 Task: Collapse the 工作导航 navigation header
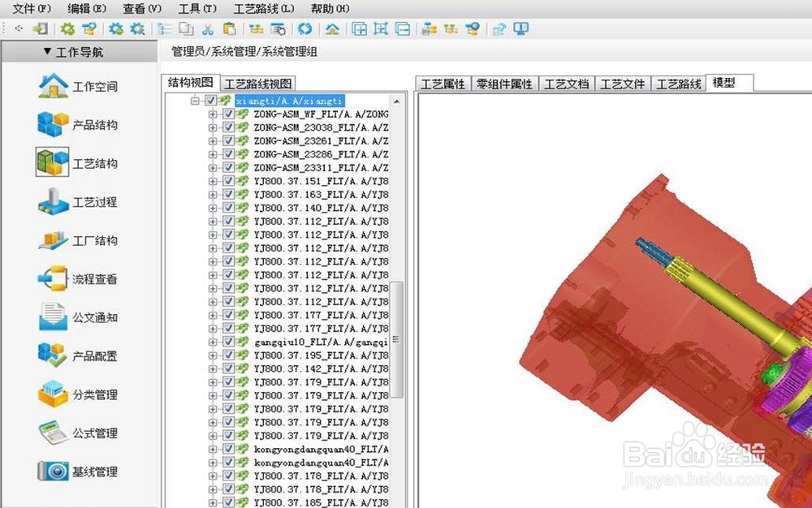(80, 52)
